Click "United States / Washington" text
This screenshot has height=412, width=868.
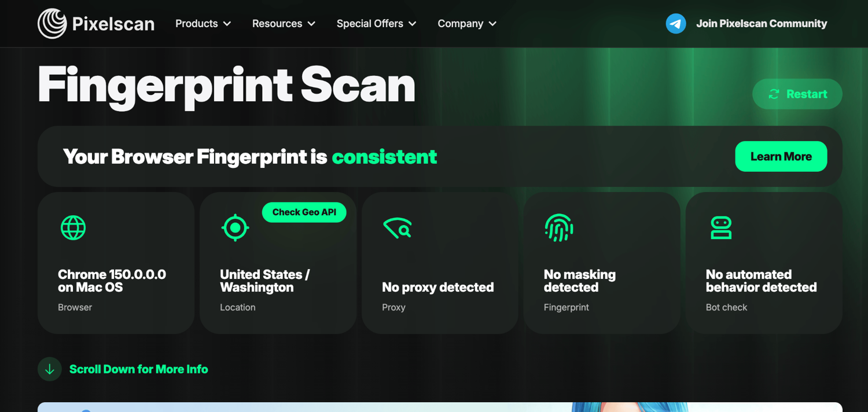264,281
